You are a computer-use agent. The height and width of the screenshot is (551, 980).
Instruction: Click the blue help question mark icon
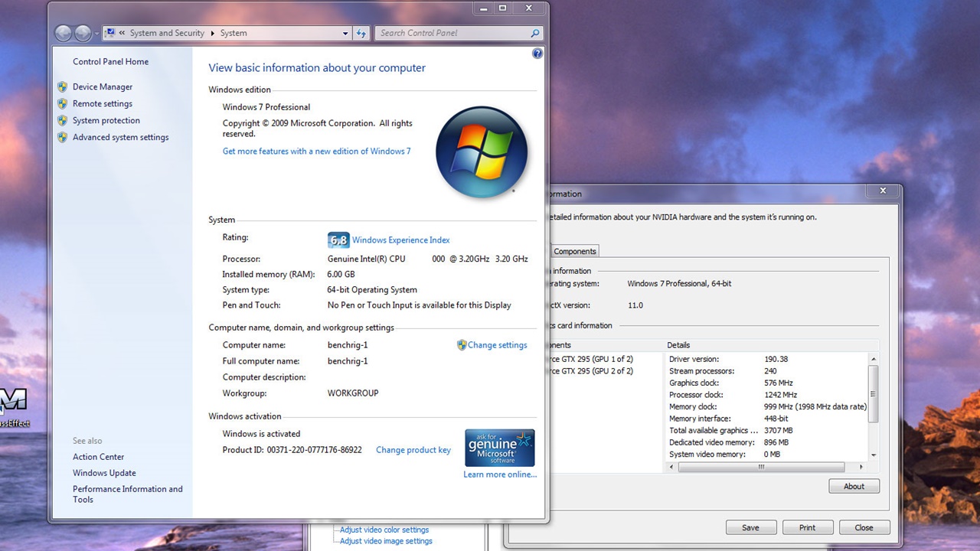click(537, 54)
